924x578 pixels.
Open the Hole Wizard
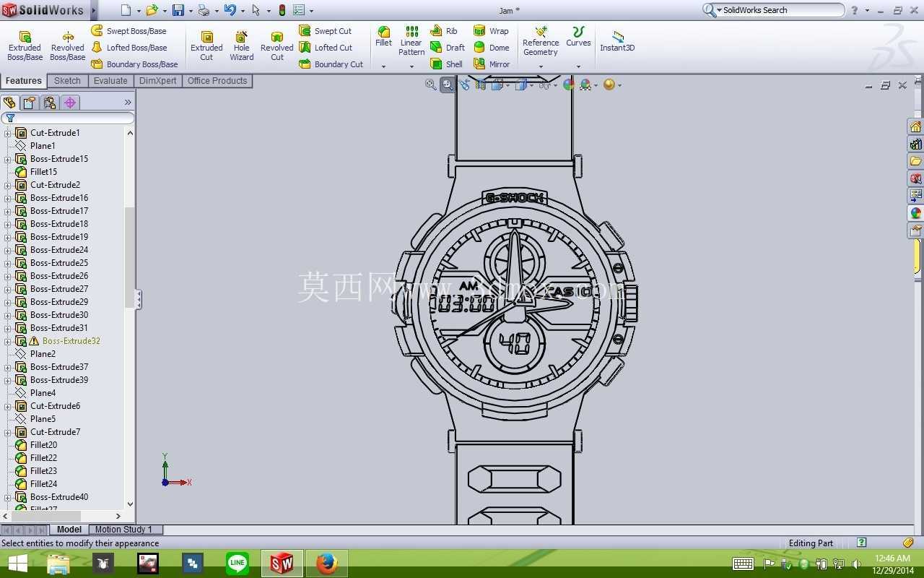tap(242, 46)
